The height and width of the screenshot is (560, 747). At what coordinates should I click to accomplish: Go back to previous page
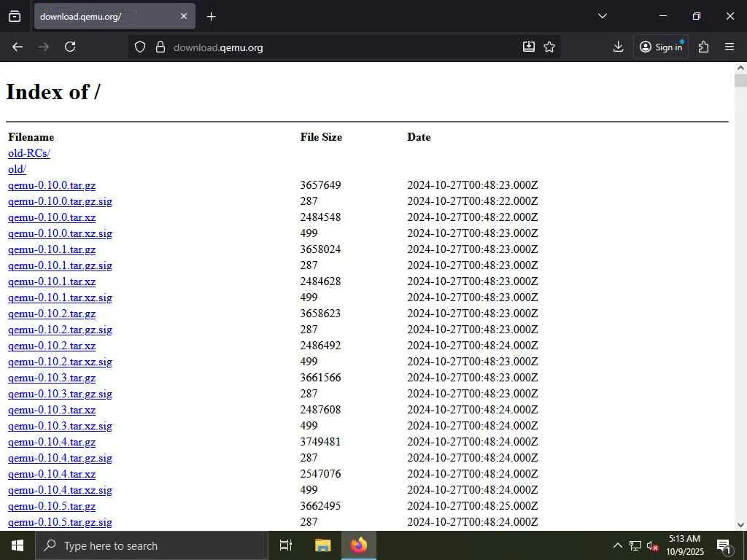(x=18, y=47)
